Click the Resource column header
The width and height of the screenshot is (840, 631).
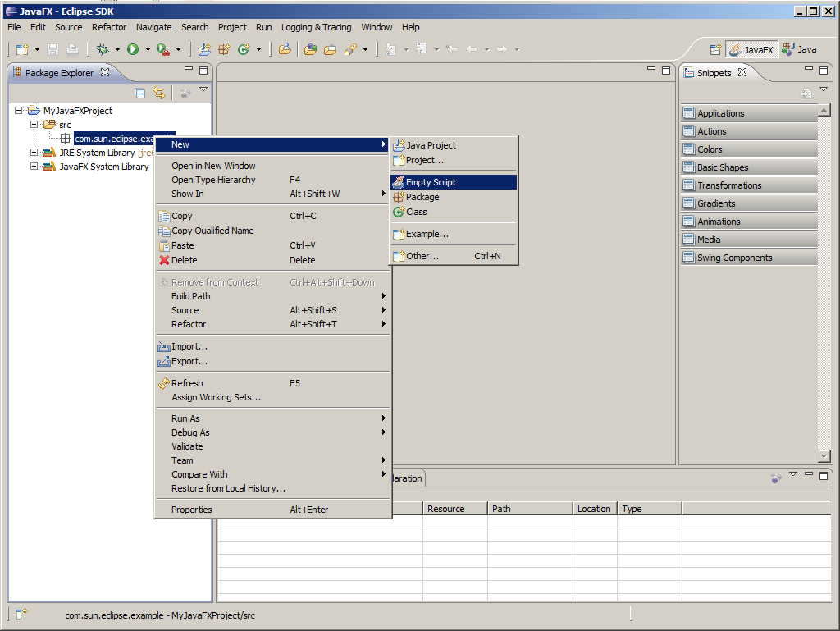pyautogui.click(x=446, y=509)
